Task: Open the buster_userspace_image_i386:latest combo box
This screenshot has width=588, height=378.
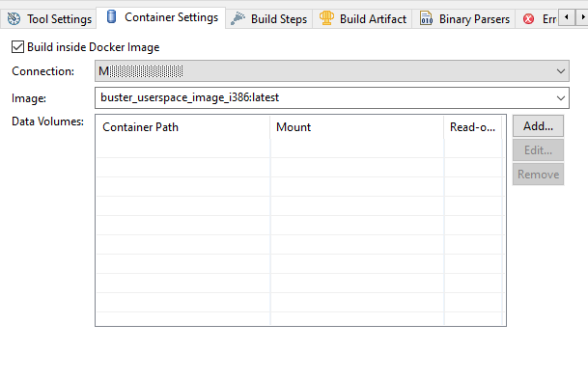Action: (332, 98)
